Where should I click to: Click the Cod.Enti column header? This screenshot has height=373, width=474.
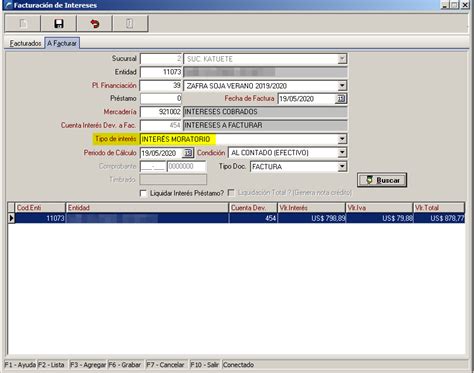tap(40, 208)
